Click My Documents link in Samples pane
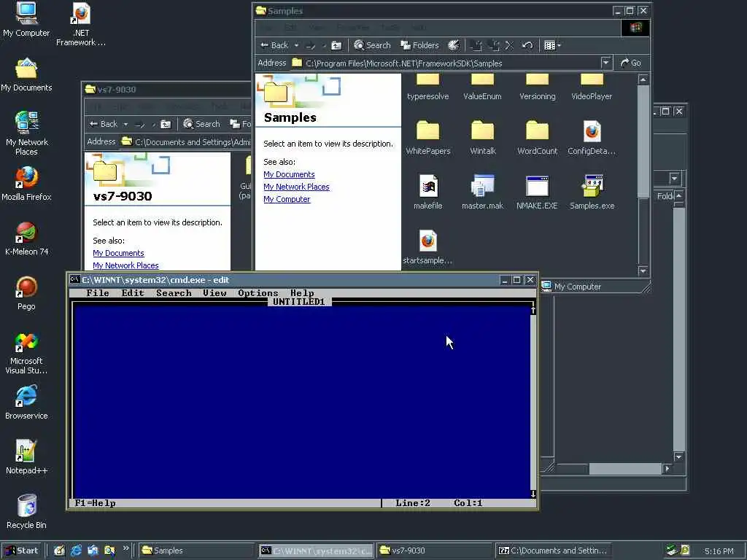 coord(289,174)
